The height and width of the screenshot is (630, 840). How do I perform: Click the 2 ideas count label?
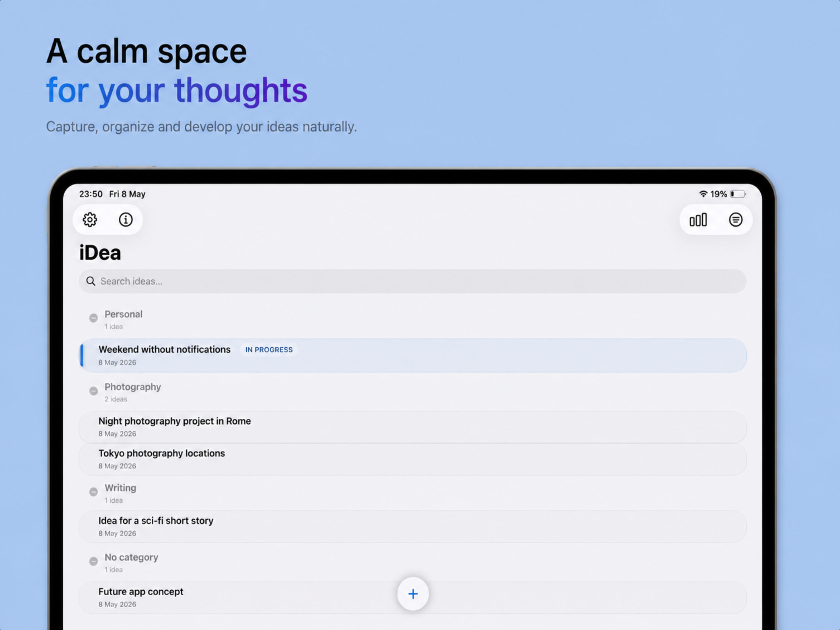point(116,399)
